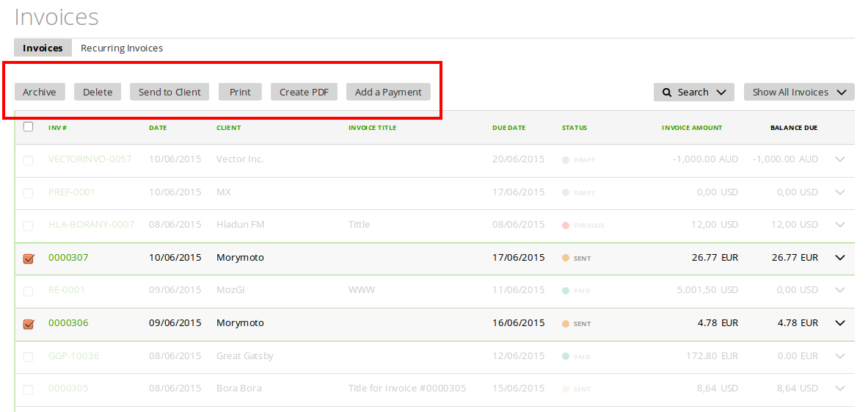
Task: Send selected invoices to client
Action: coord(169,92)
